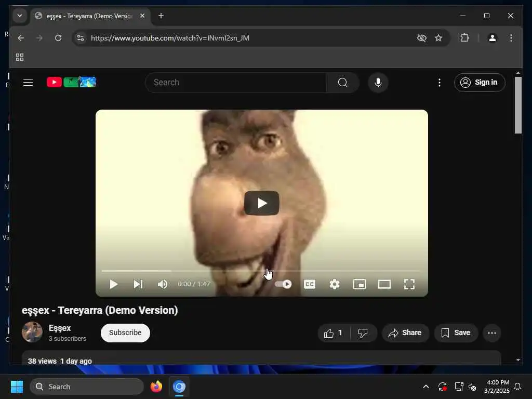Close the eşşex - Tereyarra tab
Image resolution: width=532 pixels, height=399 pixels.
click(142, 16)
